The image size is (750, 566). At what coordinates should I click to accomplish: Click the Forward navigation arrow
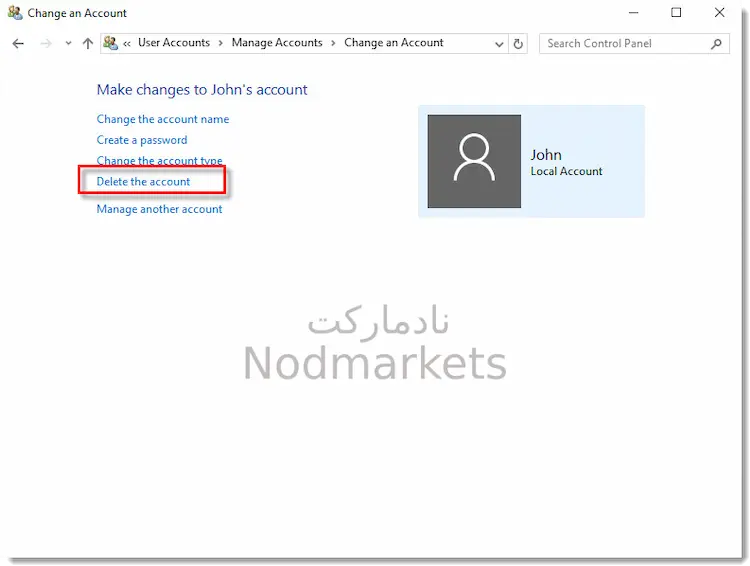pos(46,44)
